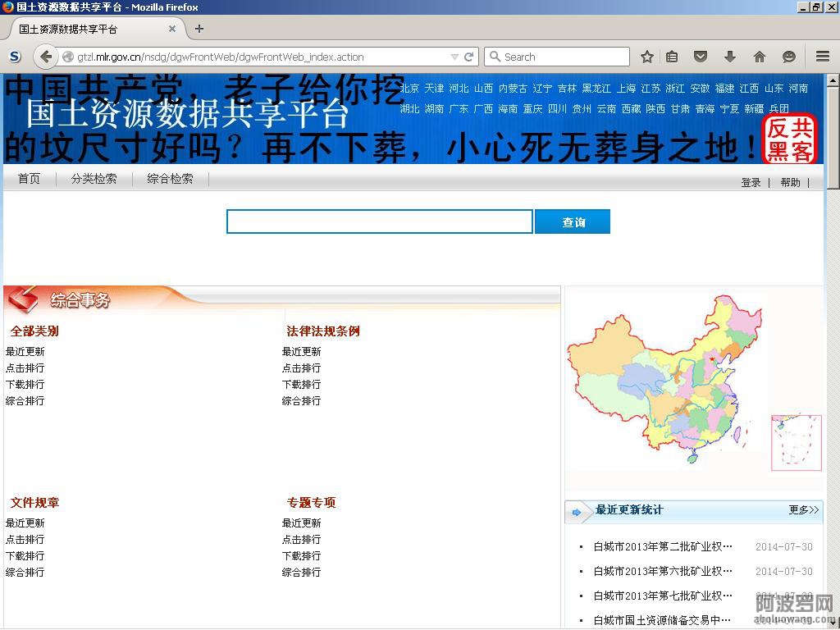This screenshot has width=840, height=630.
Task: Click the Pocket save icon
Action: pyautogui.click(x=701, y=57)
